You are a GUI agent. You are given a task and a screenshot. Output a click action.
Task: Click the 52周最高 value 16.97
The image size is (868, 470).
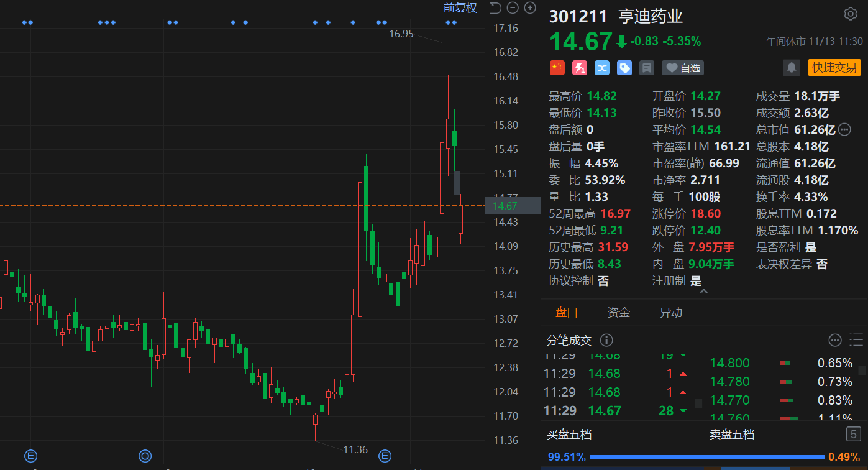[x=616, y=213]
